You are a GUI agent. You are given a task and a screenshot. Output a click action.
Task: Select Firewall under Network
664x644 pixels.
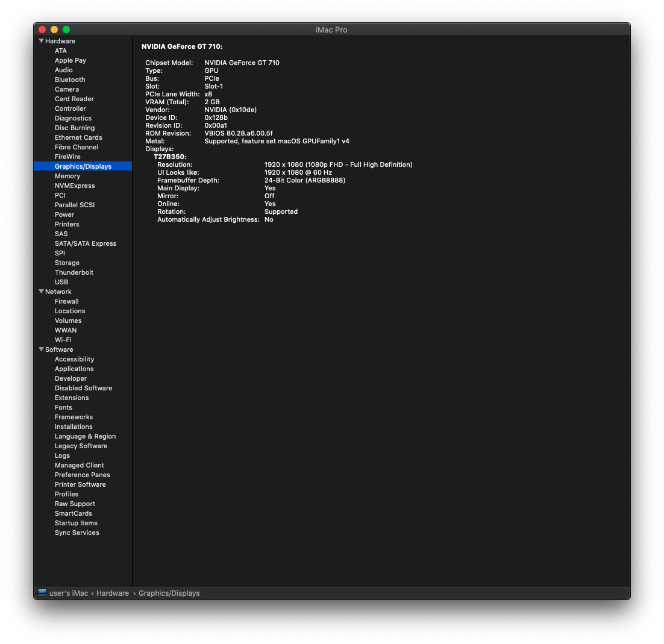pos(66,301)
